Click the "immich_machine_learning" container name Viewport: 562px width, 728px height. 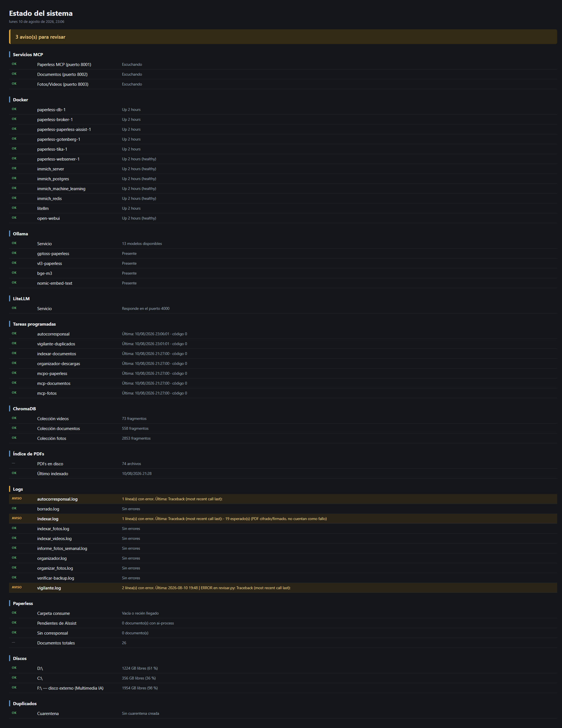(x=61, y=189)
